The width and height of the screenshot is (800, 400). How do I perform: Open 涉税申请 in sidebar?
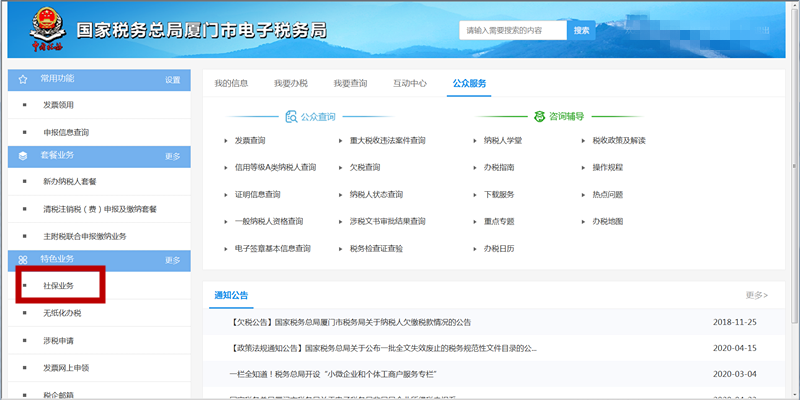click(x=59, y=340)
